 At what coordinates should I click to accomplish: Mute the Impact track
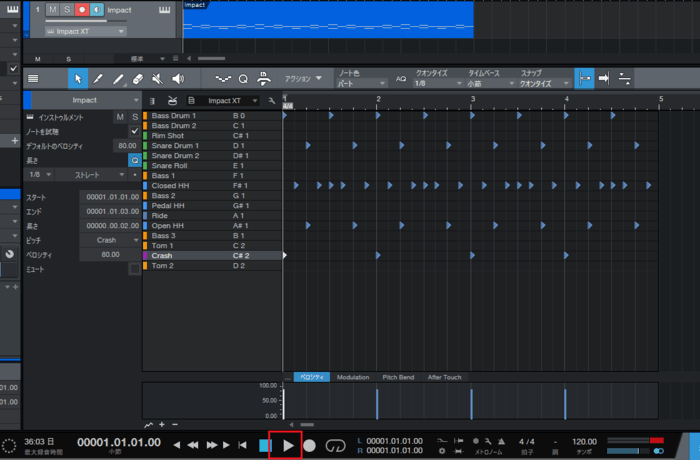(x=52, y=10)
